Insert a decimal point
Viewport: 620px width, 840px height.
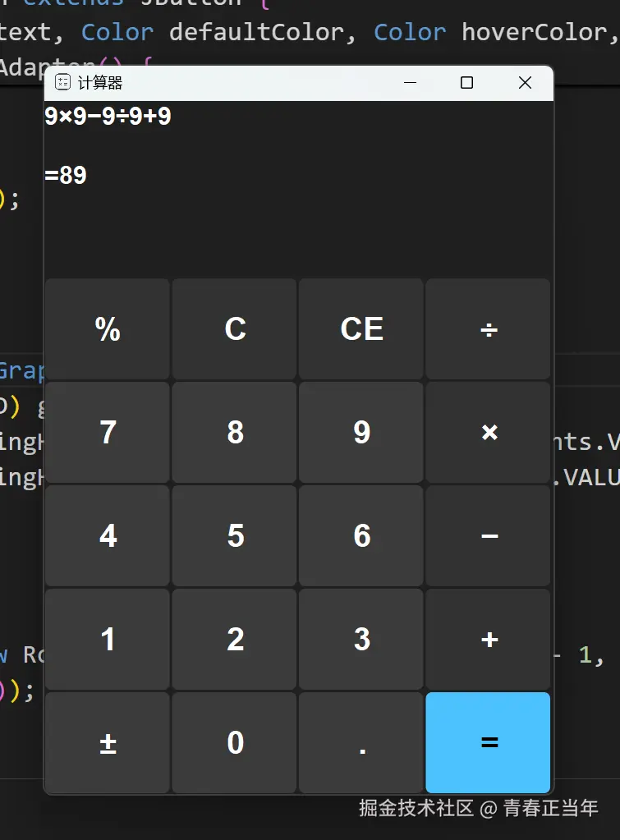361,742
